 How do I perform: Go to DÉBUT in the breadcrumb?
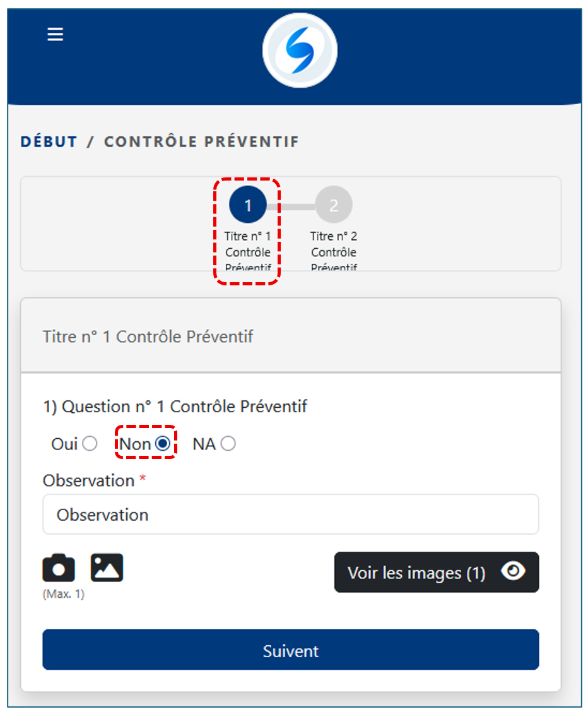click(x=49, y=142)
